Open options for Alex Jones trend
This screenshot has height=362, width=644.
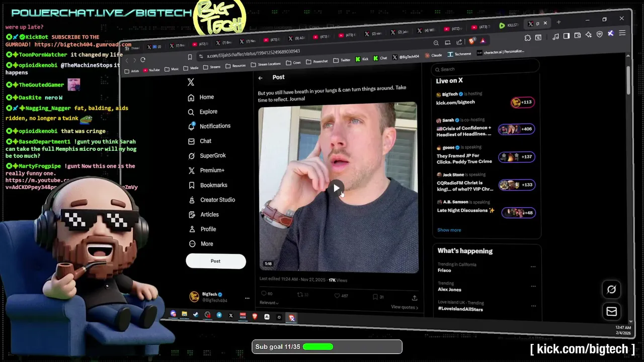click(x=533, y=286)
